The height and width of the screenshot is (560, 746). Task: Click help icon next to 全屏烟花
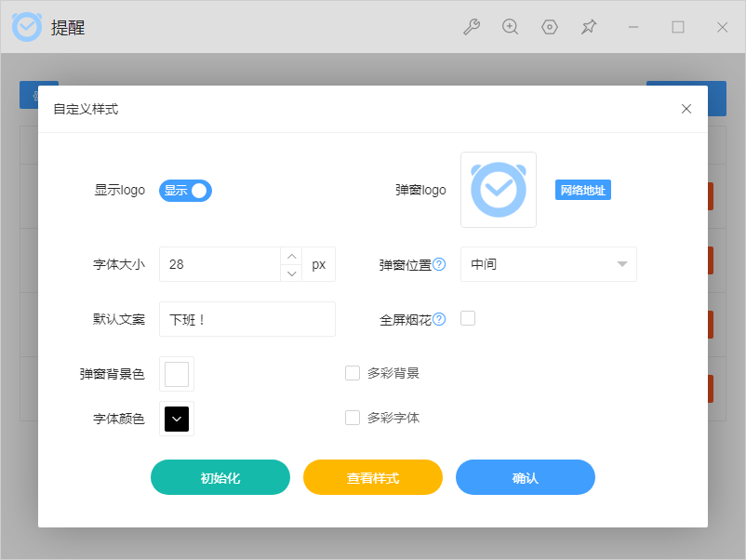pyautogui.click(x=439, y=319)
